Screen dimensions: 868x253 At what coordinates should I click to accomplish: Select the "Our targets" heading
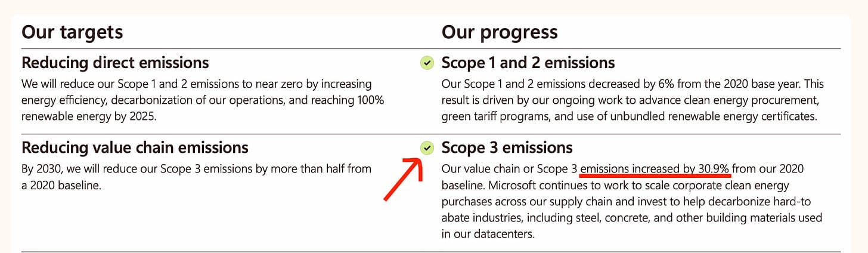[x=72, y=32]
